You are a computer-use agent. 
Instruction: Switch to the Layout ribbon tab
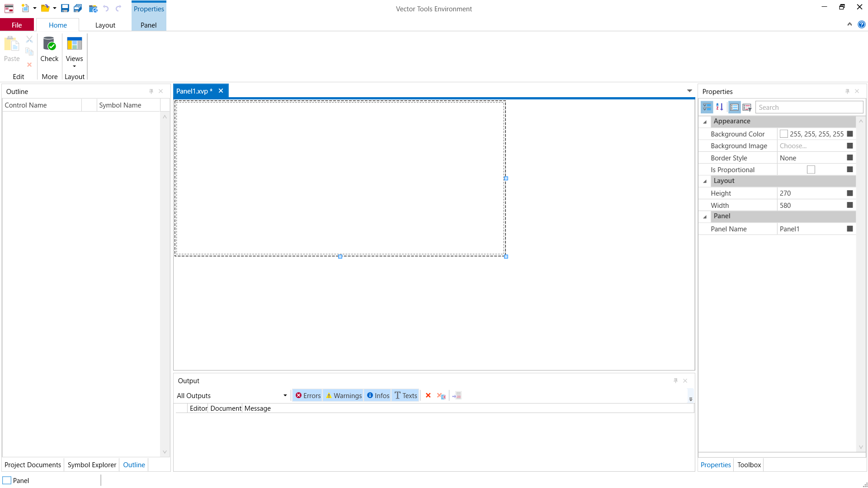click(x=105, y=25)
